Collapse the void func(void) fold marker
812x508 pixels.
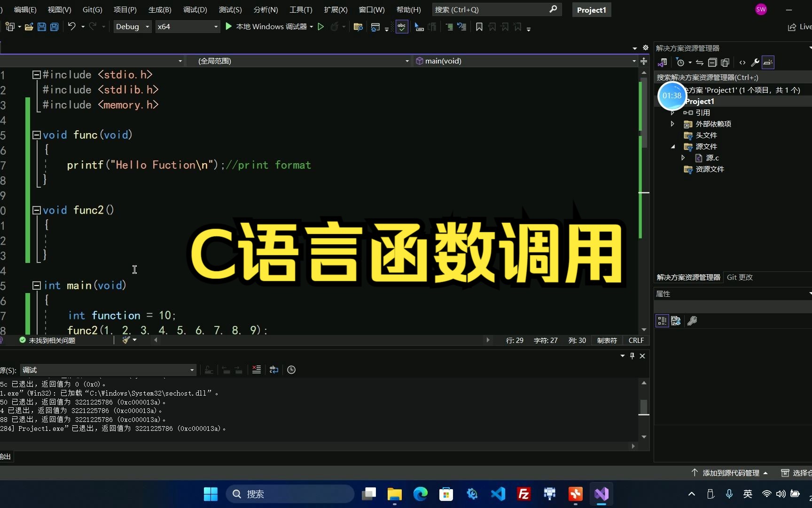coord(36,135)
